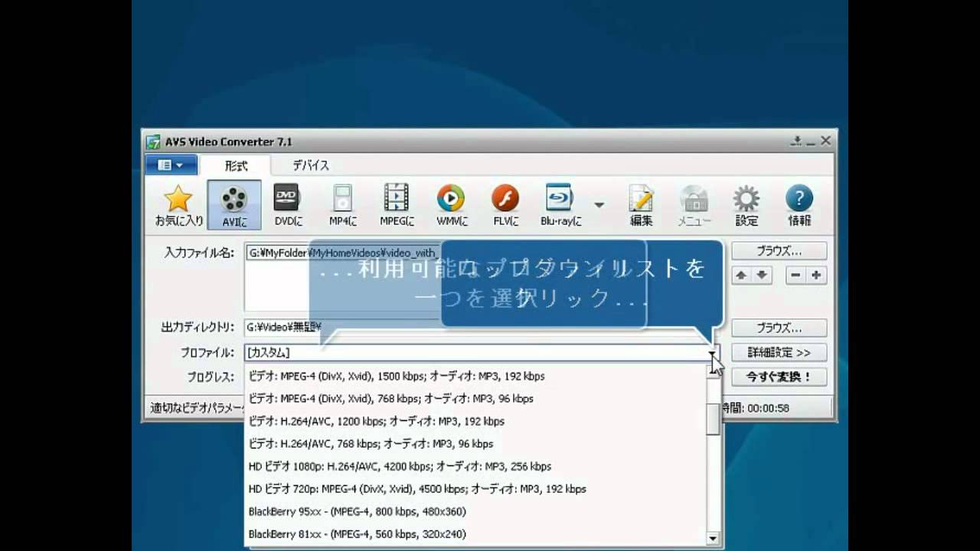The width and height of the screenshot is (980, 551).
Task: Select HD 720p MPEG-4 4500 kbps profile
Action: (x=475, y=489)
